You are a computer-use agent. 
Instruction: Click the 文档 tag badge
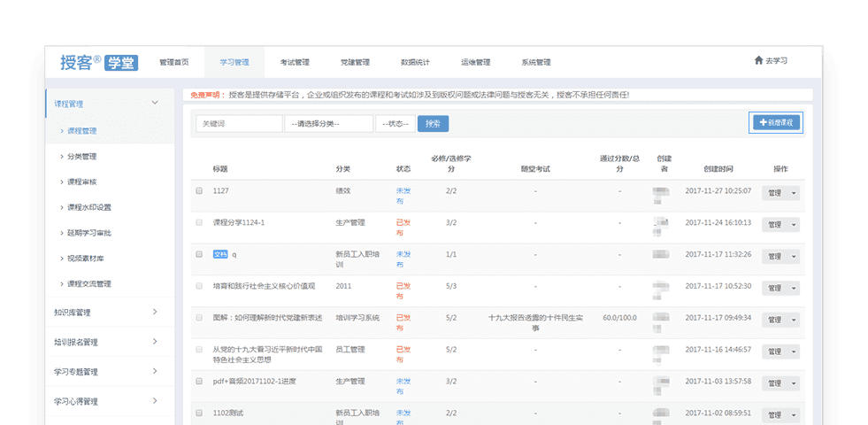pyautogui.click(x=220, y=254)
